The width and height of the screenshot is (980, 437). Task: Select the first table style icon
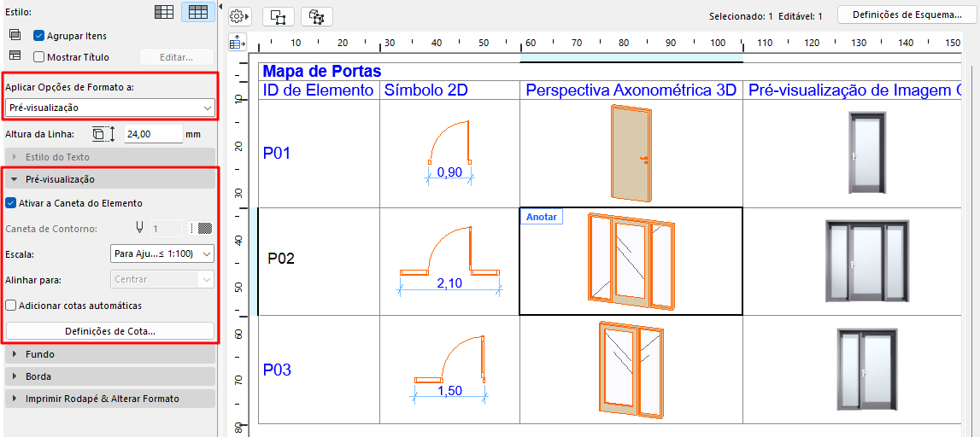coord(164,12)
